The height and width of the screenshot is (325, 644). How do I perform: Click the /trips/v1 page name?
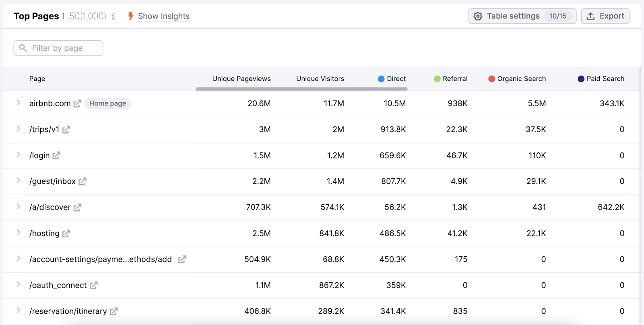[x=44, y=130]
